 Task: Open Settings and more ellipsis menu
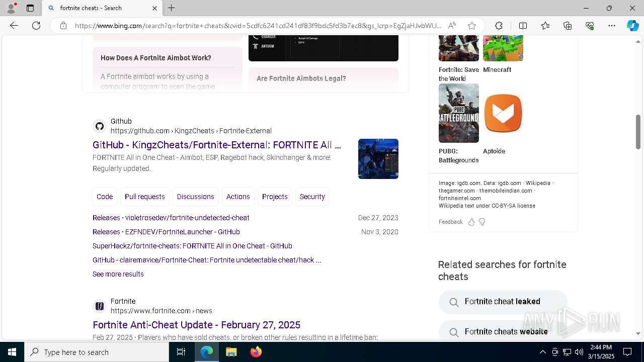click(x=612, y=26)
